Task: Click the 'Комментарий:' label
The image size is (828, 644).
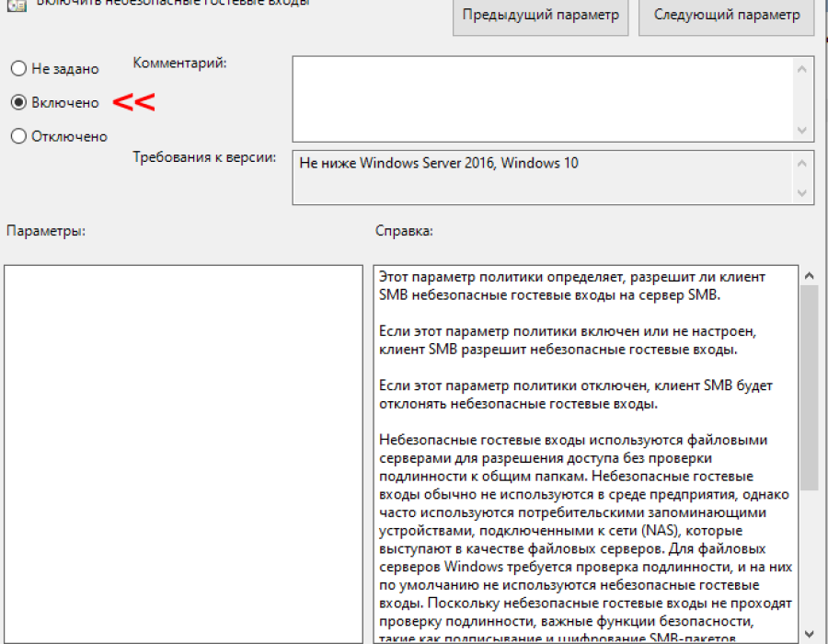Action: (x=179, y=63)
